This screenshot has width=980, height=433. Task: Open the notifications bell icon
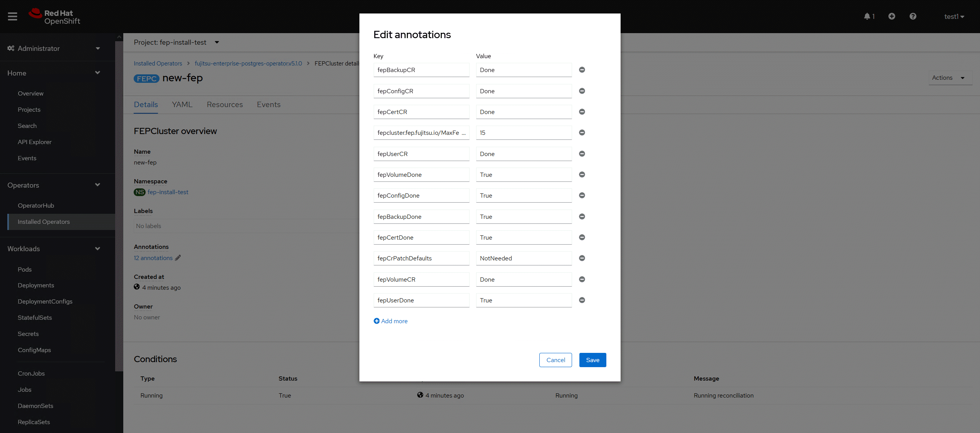click(867, 16)
